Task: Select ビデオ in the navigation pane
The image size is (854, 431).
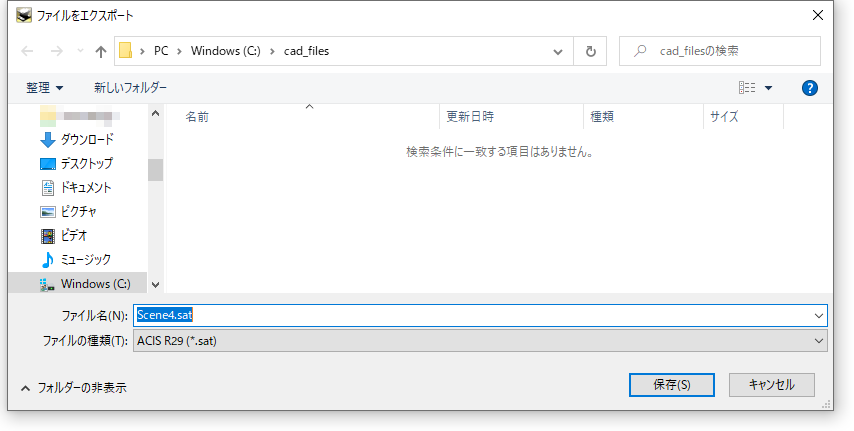Action: point(64,235)
